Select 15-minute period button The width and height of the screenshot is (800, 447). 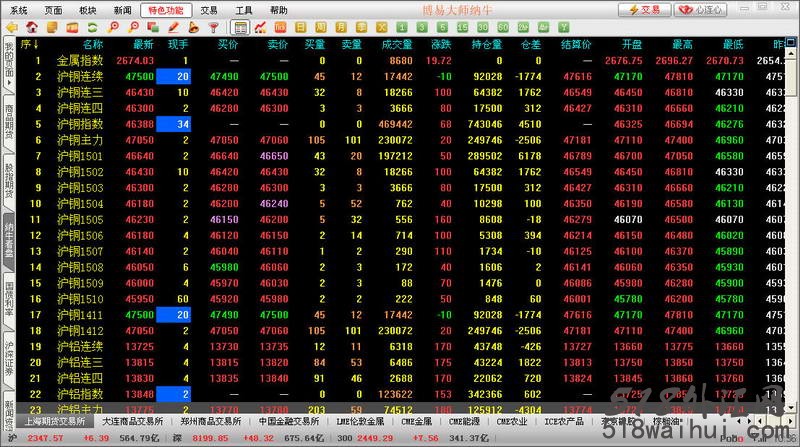click(x=462, y=28)
